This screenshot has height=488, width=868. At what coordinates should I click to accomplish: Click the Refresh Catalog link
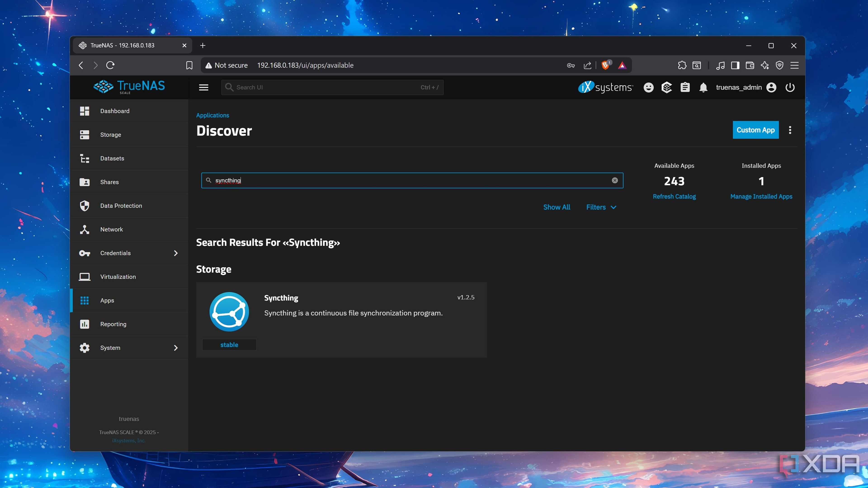click(674, 196)
